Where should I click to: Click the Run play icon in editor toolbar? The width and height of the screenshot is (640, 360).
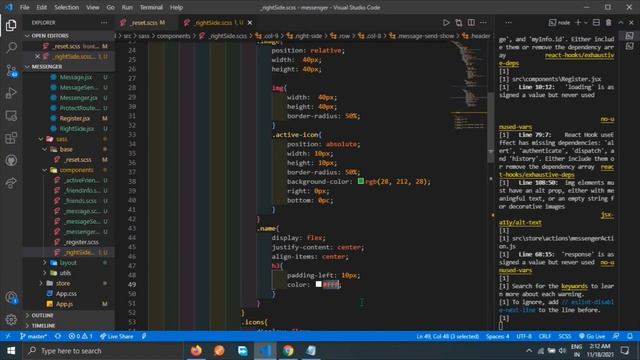[446, 22]
